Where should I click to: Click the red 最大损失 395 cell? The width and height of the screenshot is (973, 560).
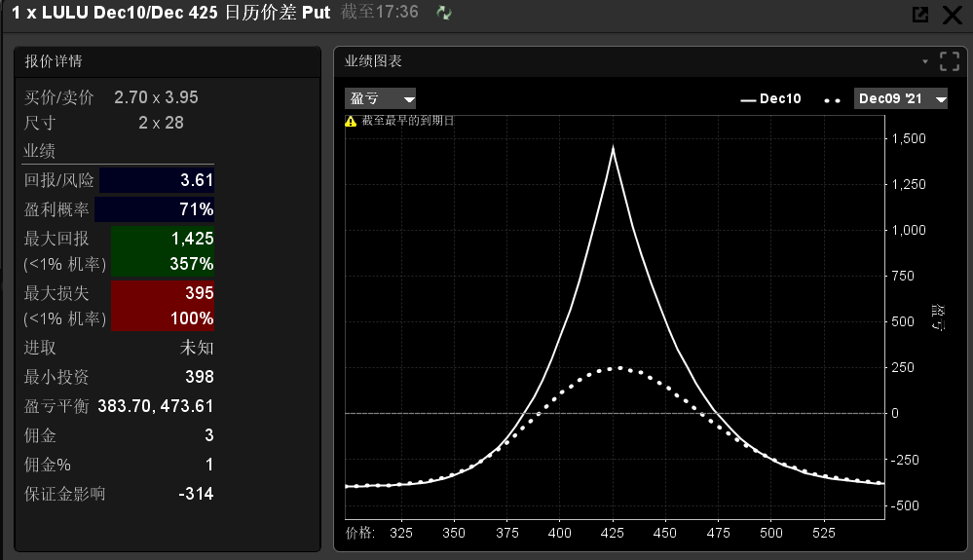(x=163, y=293)
